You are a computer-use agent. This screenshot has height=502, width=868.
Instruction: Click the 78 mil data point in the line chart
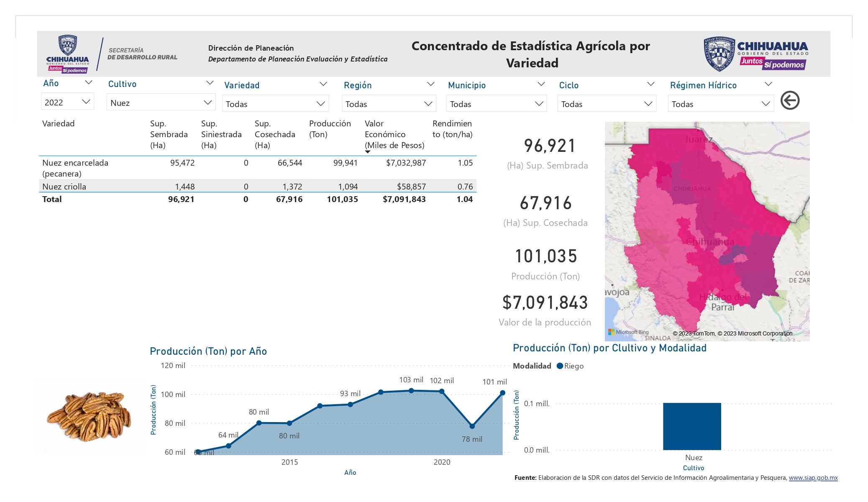pyautogui.click(x=472, y=426)
